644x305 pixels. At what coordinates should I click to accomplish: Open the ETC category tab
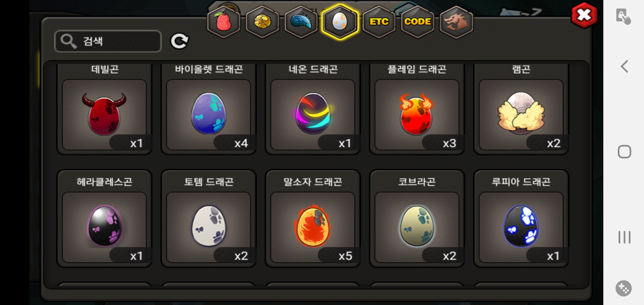[379, 22]
